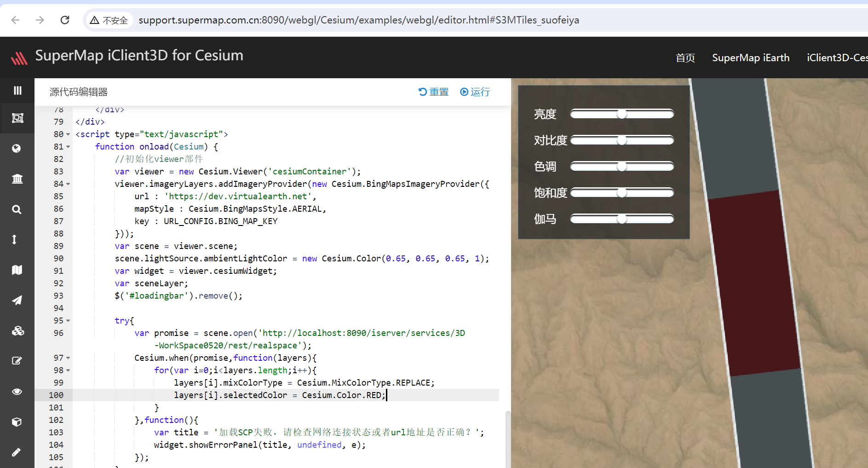Adjust the 饱和度 saturation slider
Image resolution: width=868 pixels, height=468 pixels.
622,192
